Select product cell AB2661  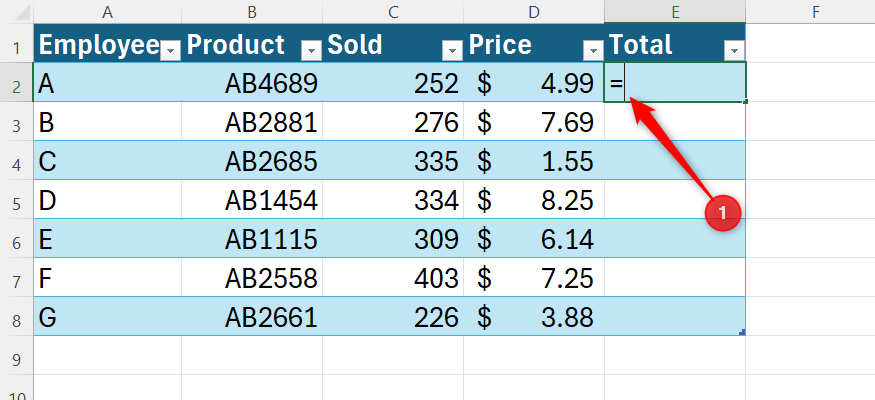pyautogui.click(x=252, y=316)
